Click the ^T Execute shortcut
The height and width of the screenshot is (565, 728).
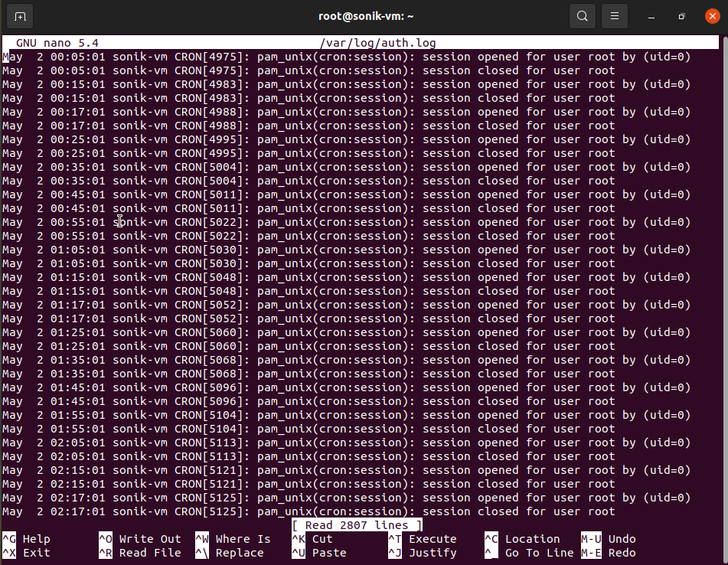[423, 539]
